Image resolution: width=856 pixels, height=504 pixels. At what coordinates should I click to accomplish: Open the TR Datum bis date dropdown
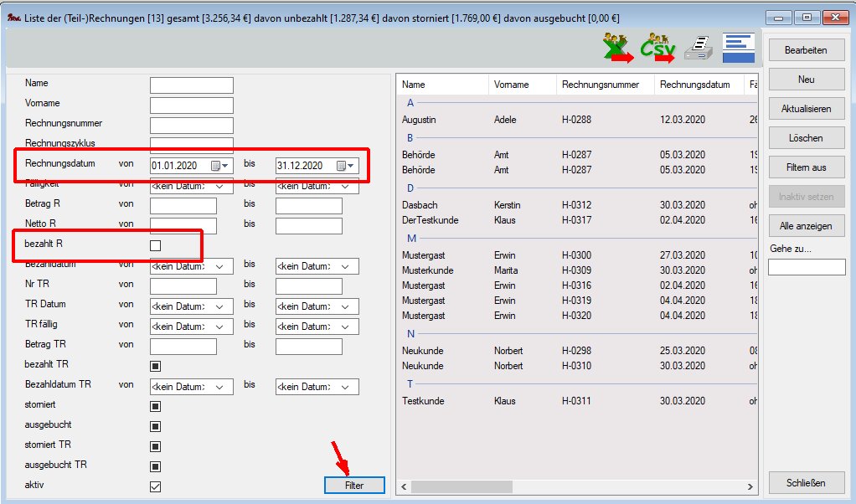tap(345, 306)
